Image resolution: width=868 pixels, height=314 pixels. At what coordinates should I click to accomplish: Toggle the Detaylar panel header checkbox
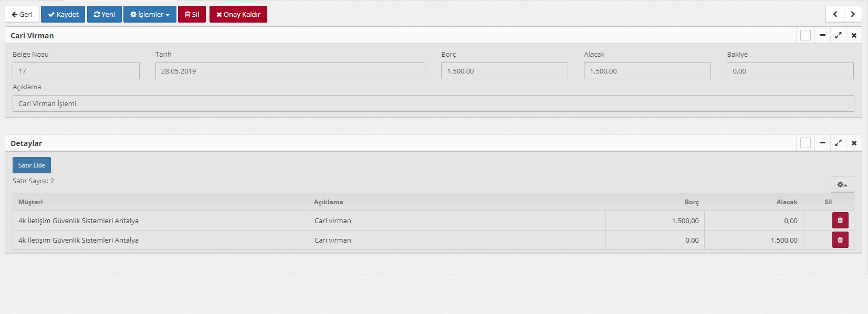click(806, 143)
